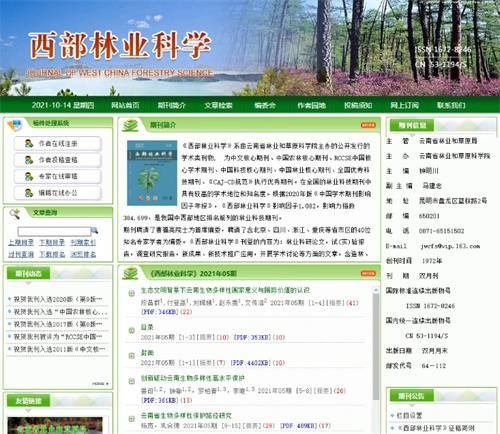This screenshot has height=434, width=500.
Task: Open article title 云南省生物多样性保护路径研究
Action: (x=186, y=416)
